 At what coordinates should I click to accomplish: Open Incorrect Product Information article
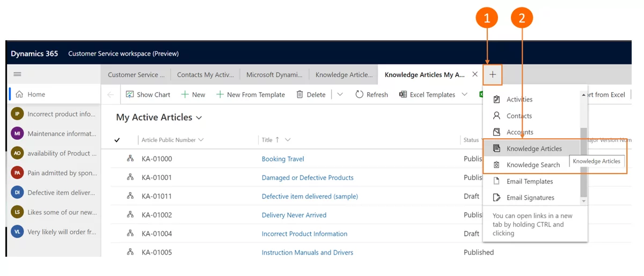click(304, 234)
